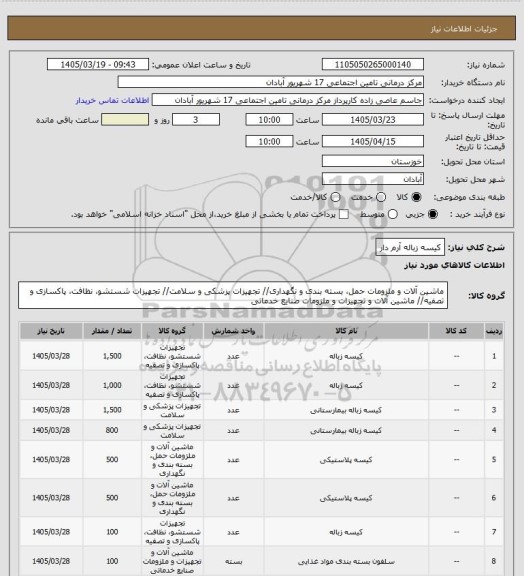
Task: Click the نام کالا column header
Action: pyautogui.click(x=346, y=331)
